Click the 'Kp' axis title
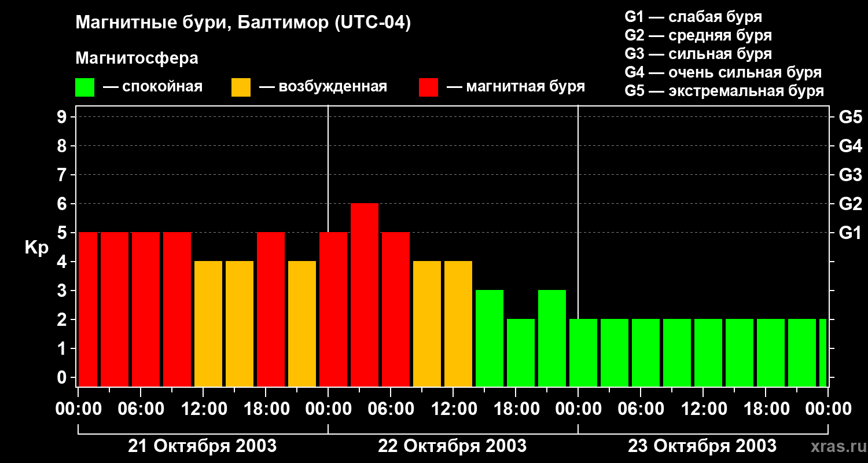 click(x=36, y=248)
